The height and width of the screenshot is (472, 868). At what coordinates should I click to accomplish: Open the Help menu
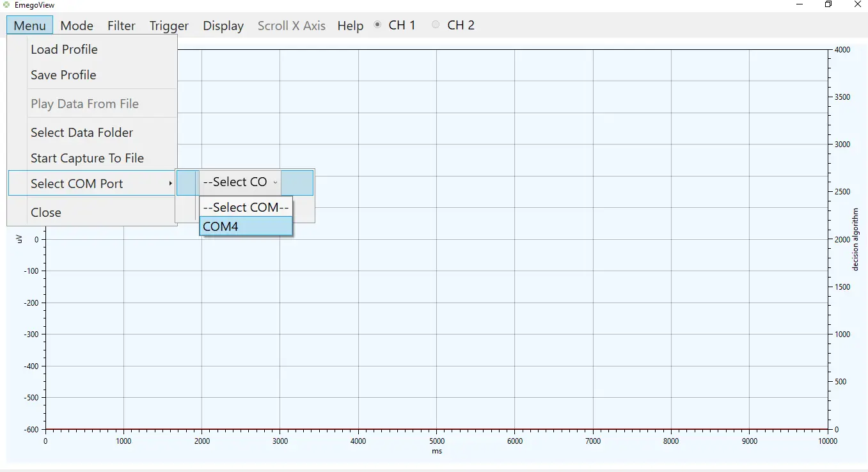(351, 26)
